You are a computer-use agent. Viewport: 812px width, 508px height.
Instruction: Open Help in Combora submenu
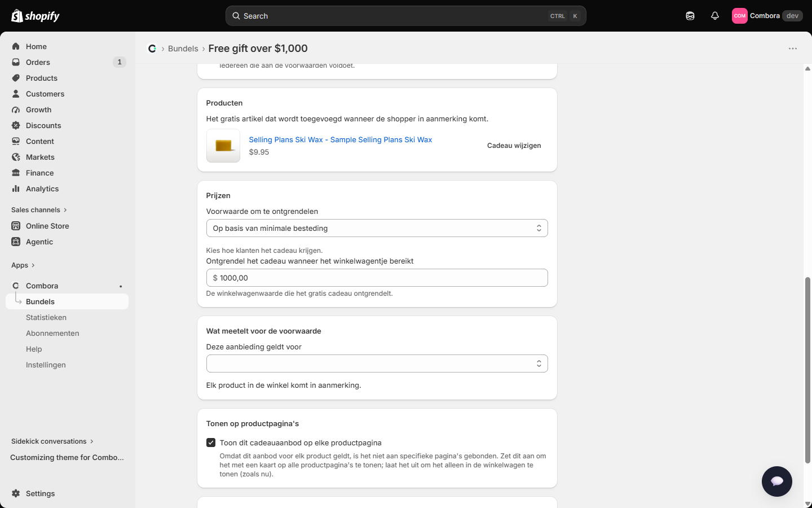point(34,349)
